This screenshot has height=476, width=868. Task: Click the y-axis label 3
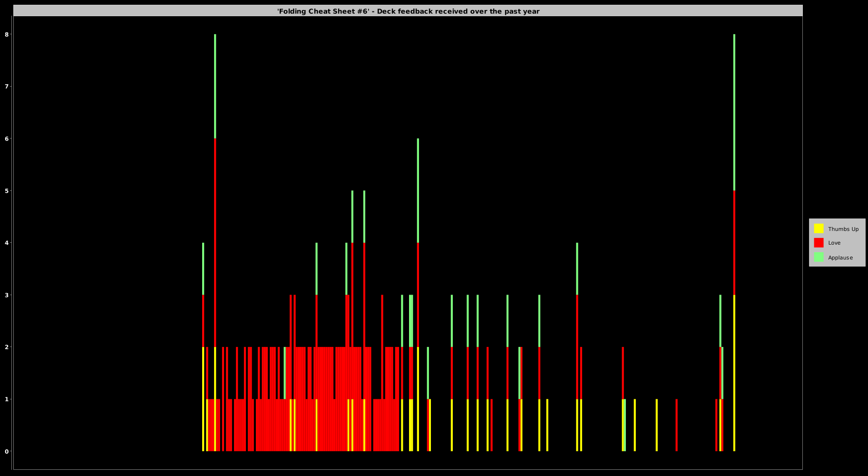(7, 295)
